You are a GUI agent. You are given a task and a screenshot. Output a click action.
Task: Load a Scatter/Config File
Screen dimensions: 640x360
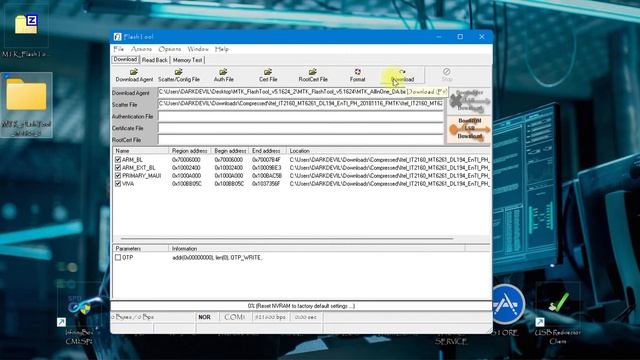[x=179, y=76]
